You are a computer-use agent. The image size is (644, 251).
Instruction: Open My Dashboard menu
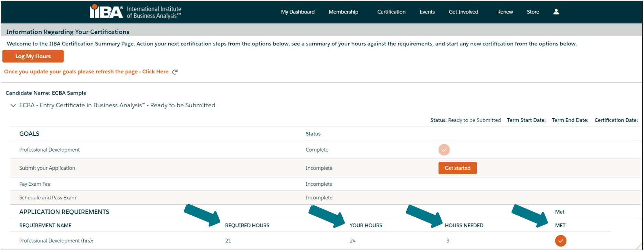tap(298, 12)
